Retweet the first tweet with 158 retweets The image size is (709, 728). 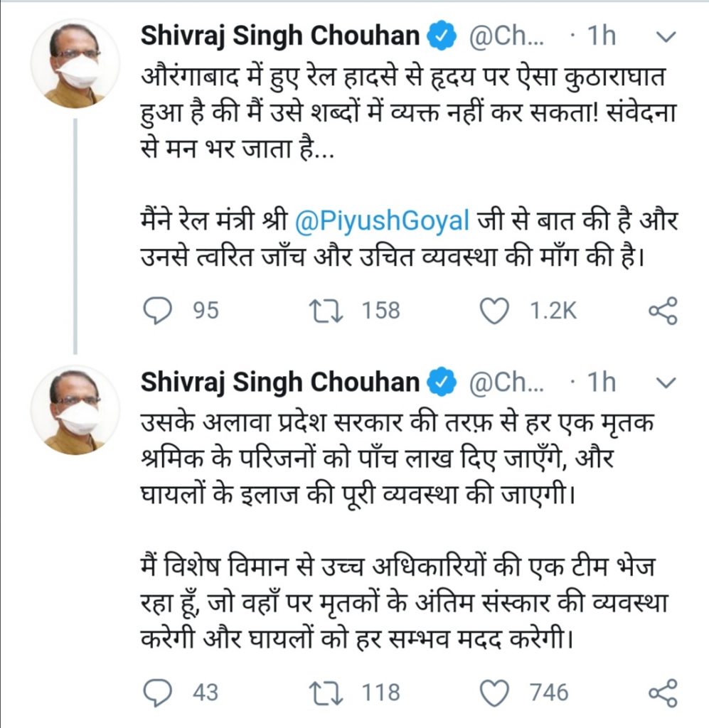[x=326, y=311]
